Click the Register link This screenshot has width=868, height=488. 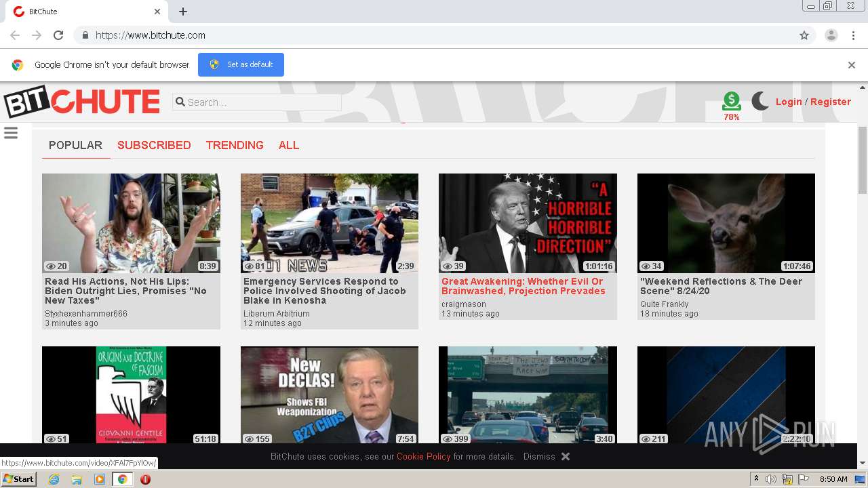pyautogui.click(x=831, y=102)
